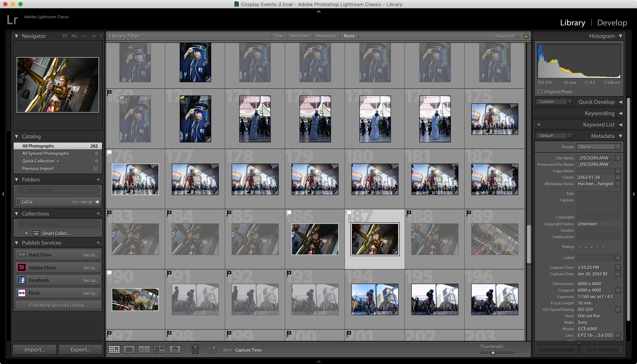Collapse the Folders panel triangle
The height and width of the screenshot is (364, 637).
click(16, 180)
